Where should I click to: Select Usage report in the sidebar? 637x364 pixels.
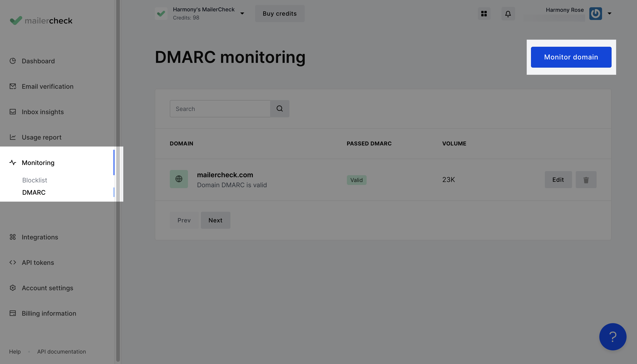pos(42,137)
